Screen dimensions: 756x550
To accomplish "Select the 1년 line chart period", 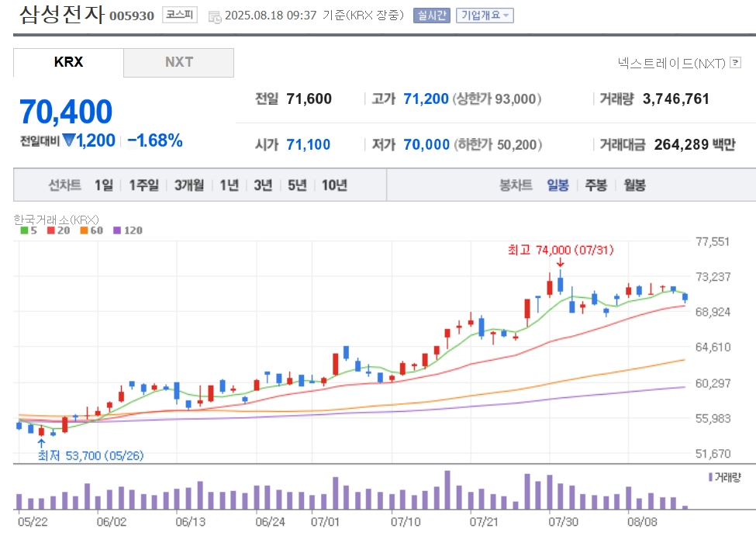I will tap(229, 185).
